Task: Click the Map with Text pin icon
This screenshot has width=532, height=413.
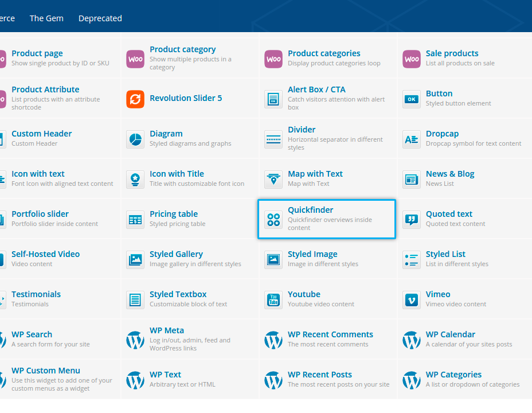Action: (x=273, y=179)
